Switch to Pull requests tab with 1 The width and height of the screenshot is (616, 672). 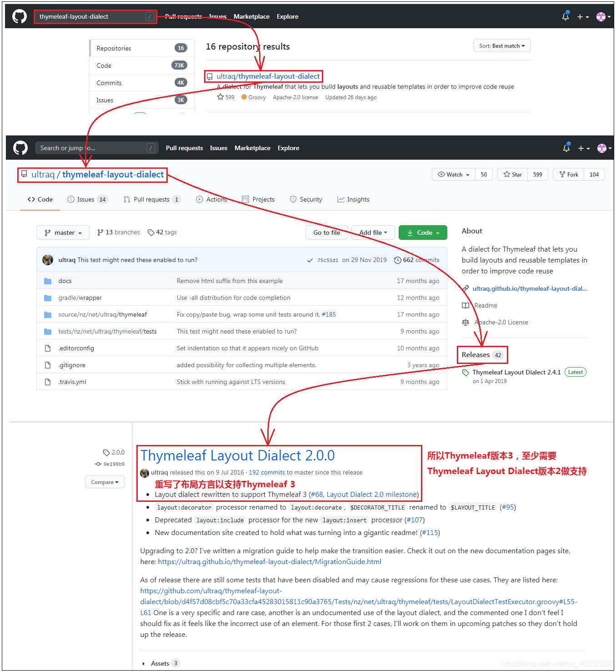pos(152,199)
